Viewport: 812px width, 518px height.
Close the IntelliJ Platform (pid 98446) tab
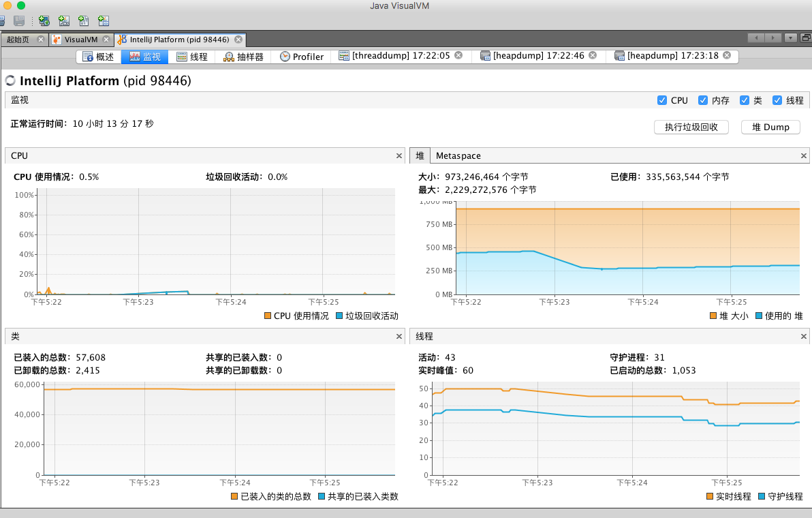pyautogui.click(x=238, y=40)
